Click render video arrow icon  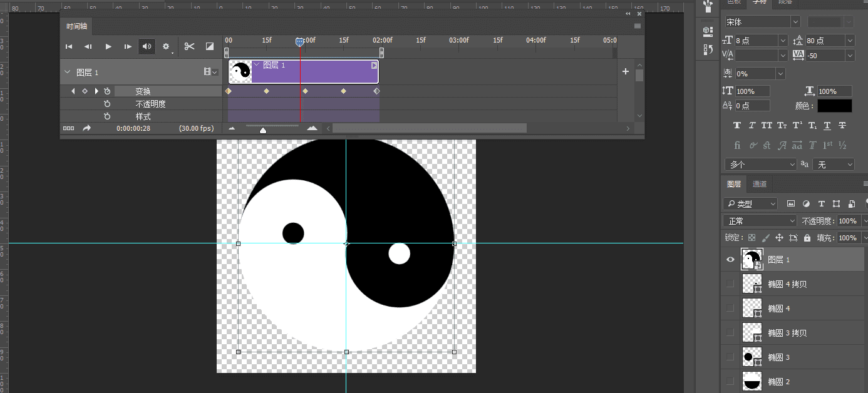[86, 128]
